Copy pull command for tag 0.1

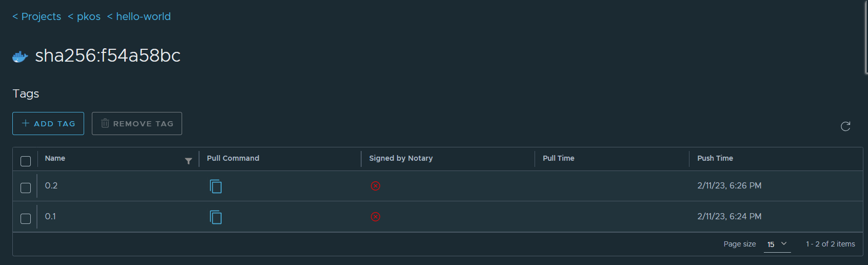(216, 217)
